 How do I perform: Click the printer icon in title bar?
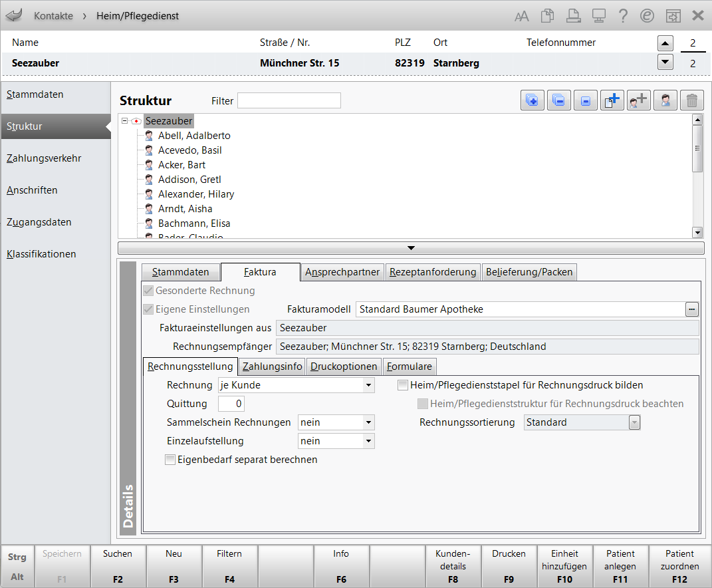tap(572, 16)
